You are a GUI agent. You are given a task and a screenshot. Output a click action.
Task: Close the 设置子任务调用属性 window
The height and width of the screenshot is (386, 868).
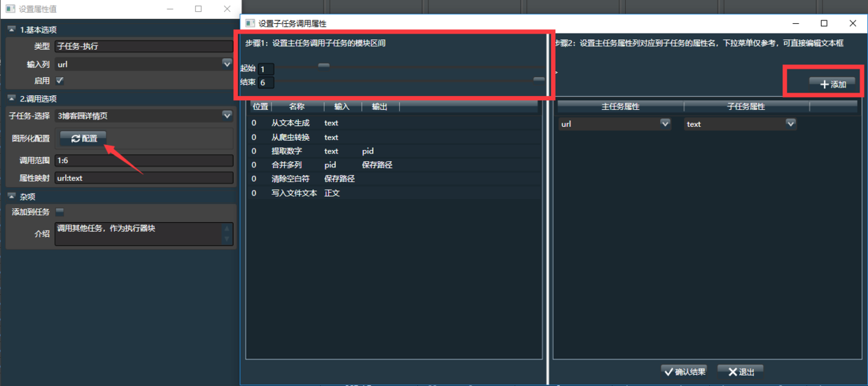point(853,23)
